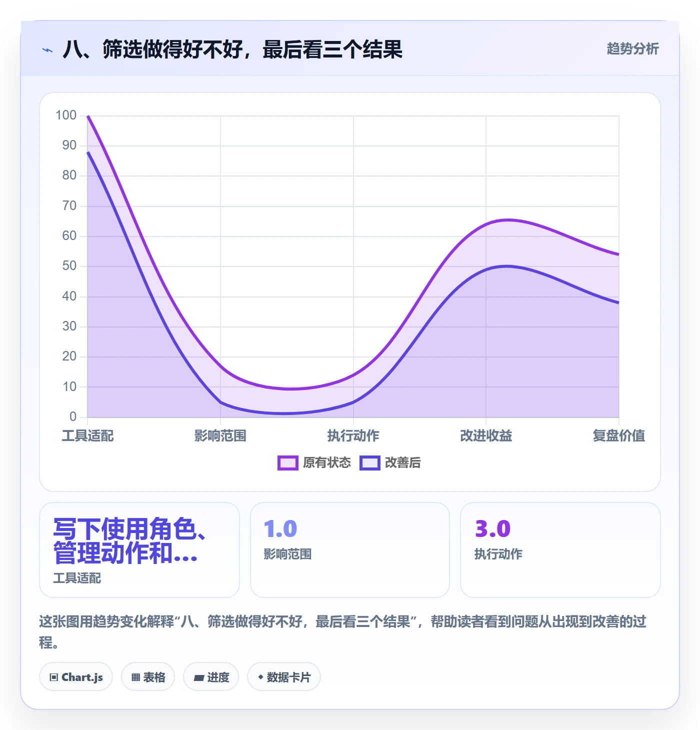This screenshot has width=700, height=730.
Task: Select the 进度 tag chip
Action: point(211,677)
